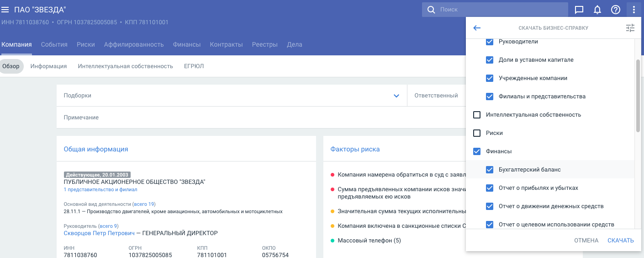Switch to the Финансы tab
Screen dimensions: 644x258
pyautogui.click(x=186, y=44)
